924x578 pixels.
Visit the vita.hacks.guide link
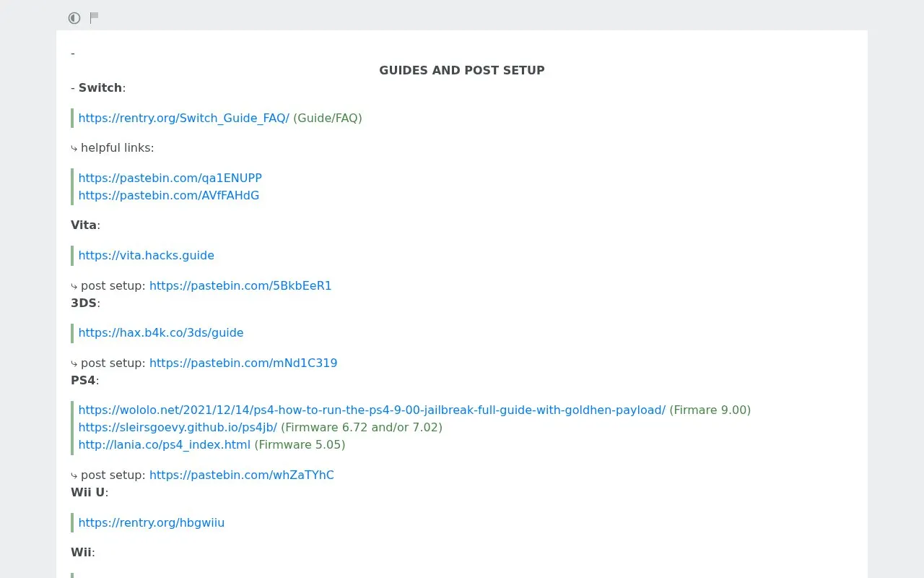tap(146, 255)
